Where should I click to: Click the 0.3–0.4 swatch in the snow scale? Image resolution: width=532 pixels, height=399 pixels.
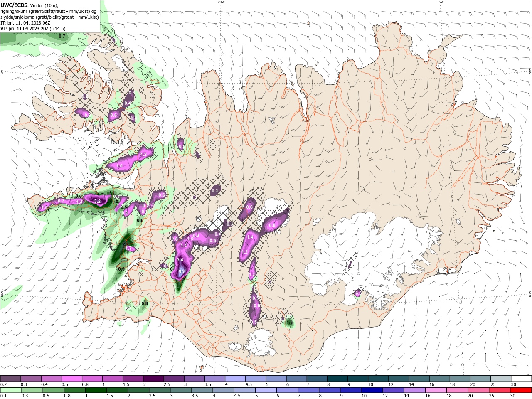[x=31, y=379]
